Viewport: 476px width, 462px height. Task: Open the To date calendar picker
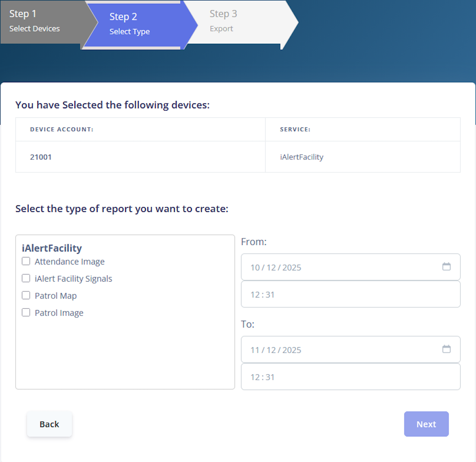tap(446, 349)
